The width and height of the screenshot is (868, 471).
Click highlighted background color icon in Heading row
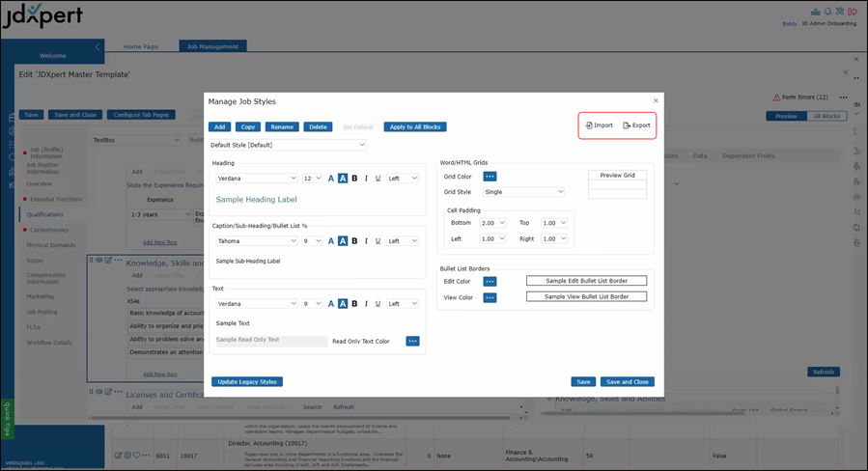click(x=343, y=178)
